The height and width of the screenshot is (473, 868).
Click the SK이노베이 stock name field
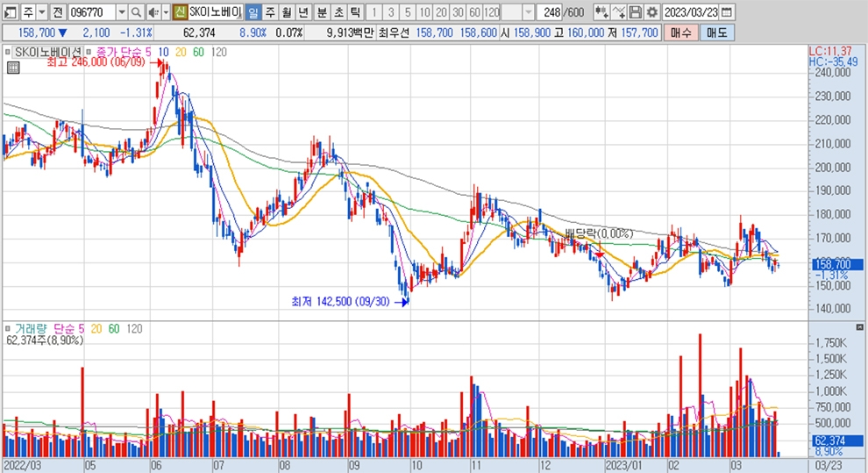[216, 11]
